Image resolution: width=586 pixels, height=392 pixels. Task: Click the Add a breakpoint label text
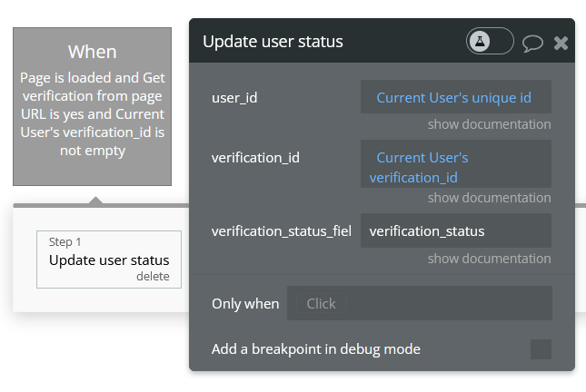(x=315, y=349)
